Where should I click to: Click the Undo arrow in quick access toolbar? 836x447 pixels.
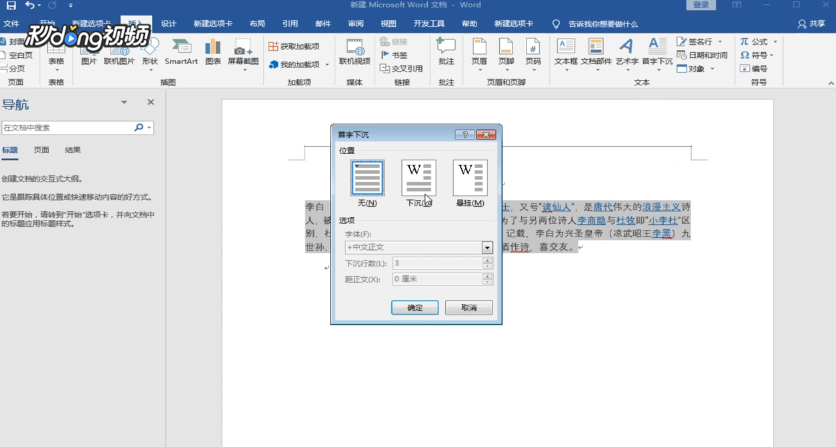coord(30,5)
